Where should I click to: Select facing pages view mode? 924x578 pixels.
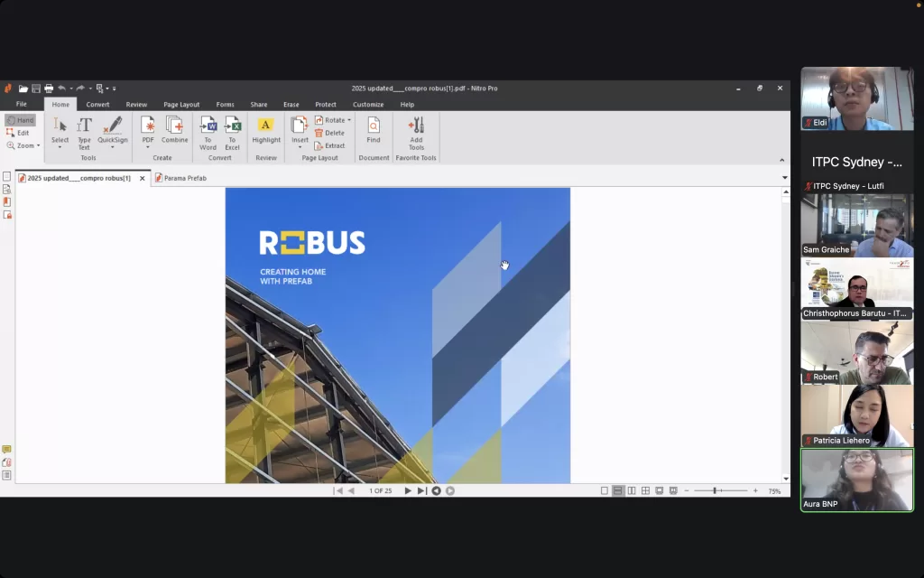coord(632,490)
